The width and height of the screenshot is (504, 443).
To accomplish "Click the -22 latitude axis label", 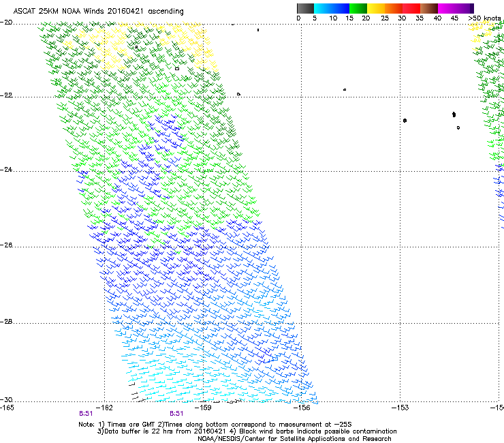I will coord(6,95).
